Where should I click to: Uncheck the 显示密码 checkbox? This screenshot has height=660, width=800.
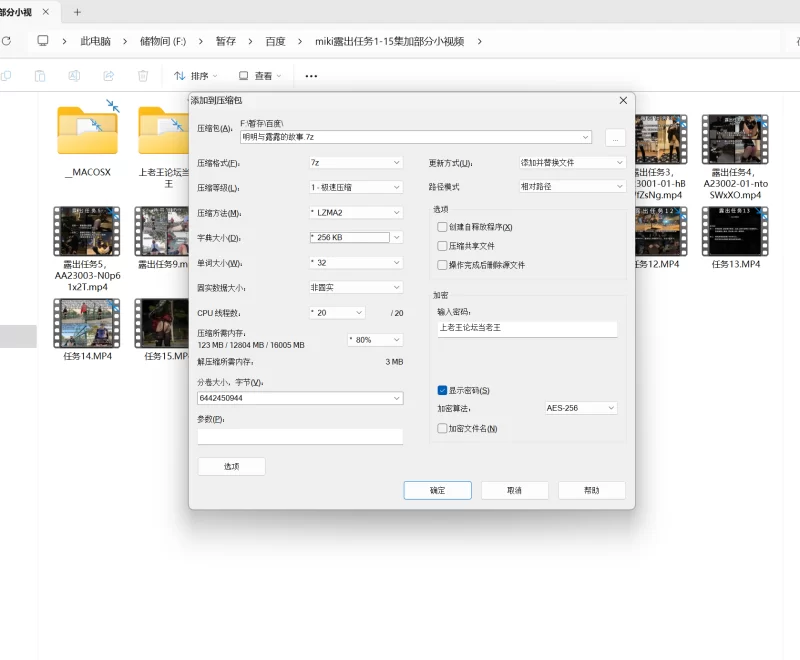[443, 390]
